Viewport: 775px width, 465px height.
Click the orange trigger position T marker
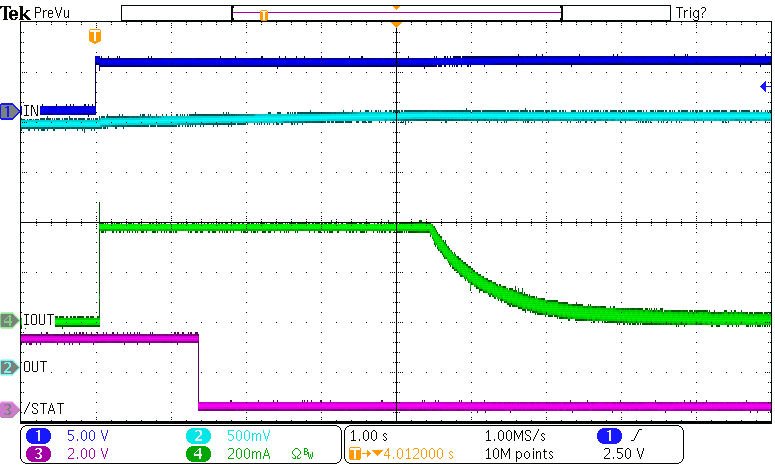(95, 37)
